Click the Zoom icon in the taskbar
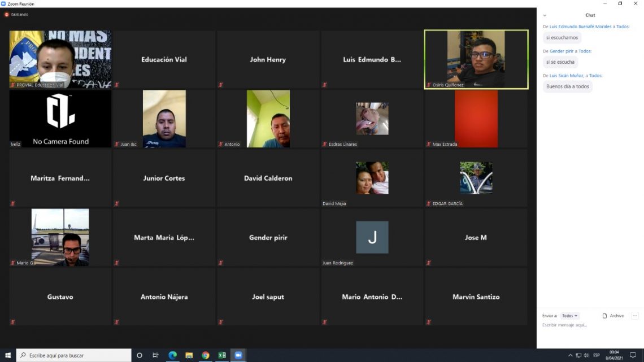Viewport: 644px width, 362px height. pyautogui.click(x=238, y=355)
